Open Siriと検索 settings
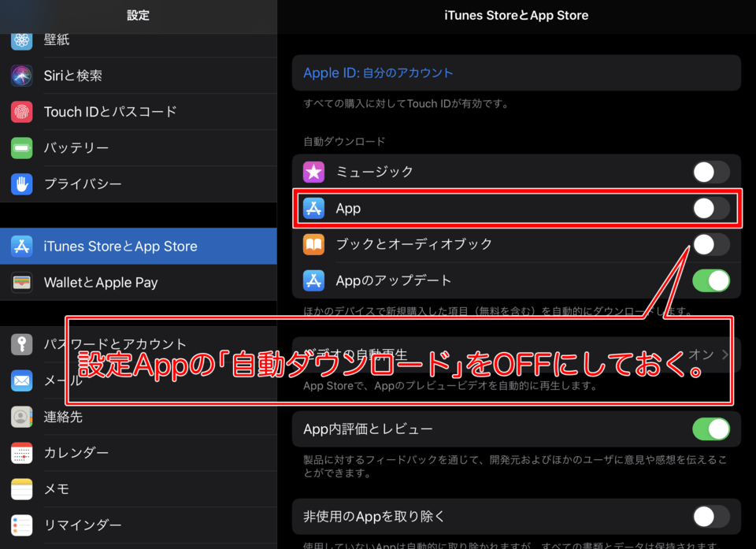The image size is (756, 549). (139, 76)
